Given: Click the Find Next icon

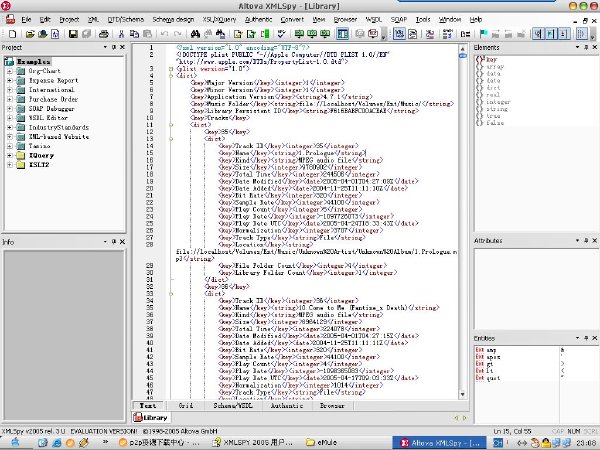Looking at the screenshot, I should pos(208,34).
